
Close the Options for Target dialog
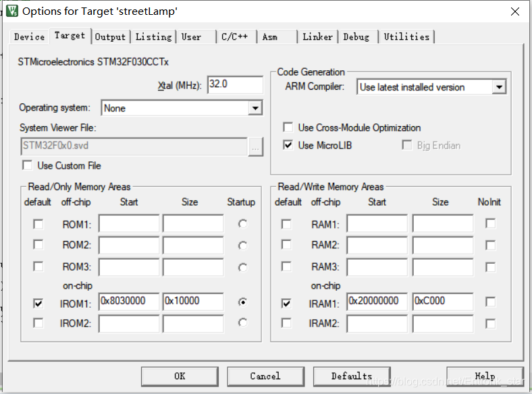514,11
